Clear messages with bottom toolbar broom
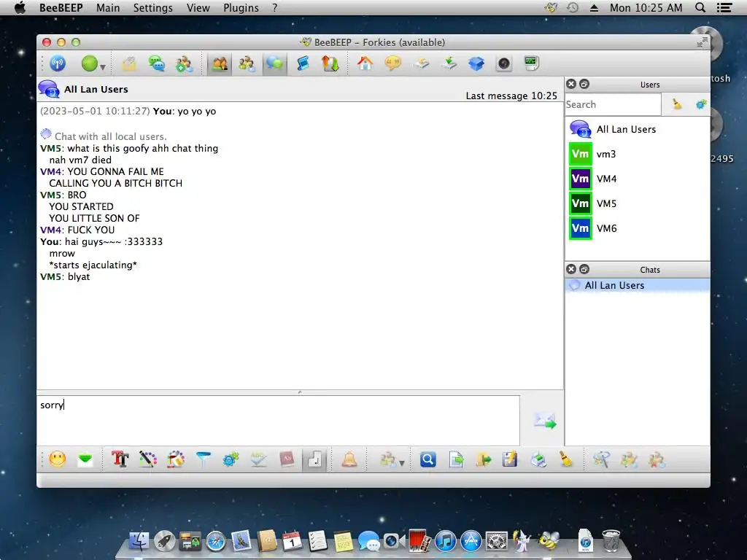747x560 pixels. point(566,459)
